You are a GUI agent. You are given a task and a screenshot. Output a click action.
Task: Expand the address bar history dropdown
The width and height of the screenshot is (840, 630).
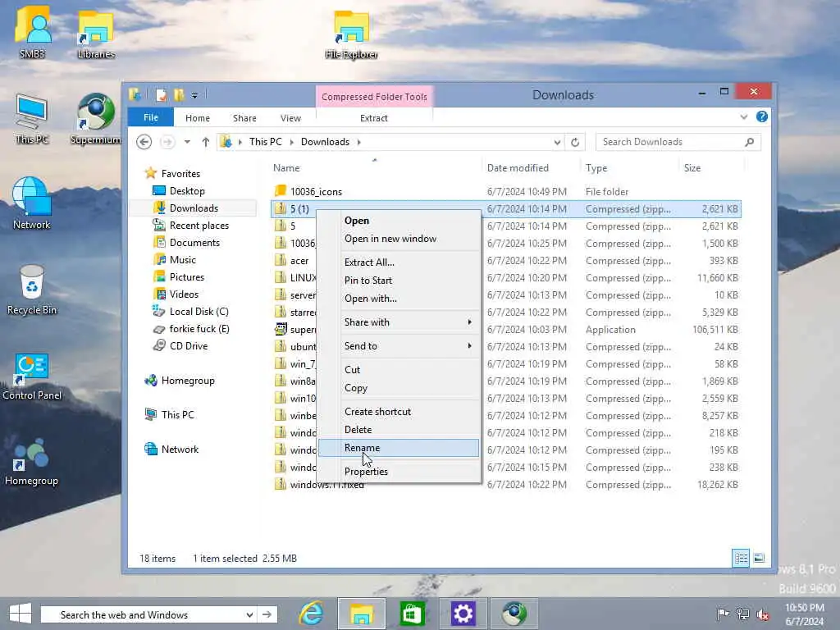coord(557,142)
